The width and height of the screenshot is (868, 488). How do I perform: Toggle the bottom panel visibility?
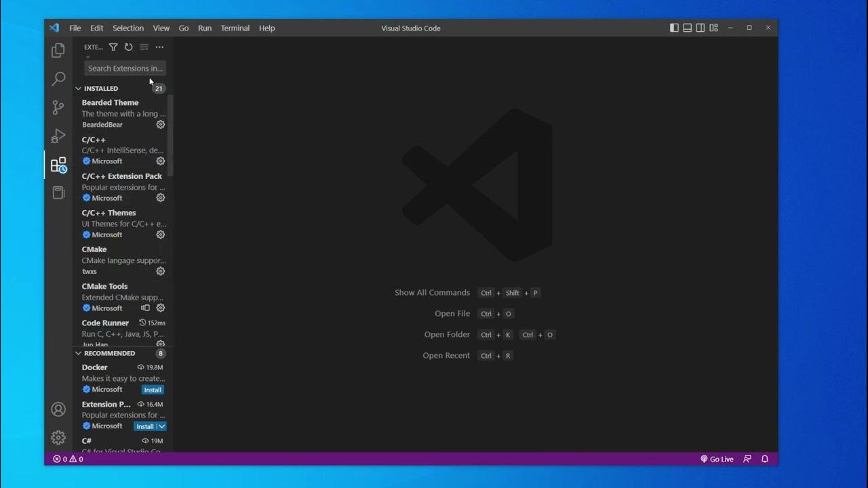click(x=687, y=28)
